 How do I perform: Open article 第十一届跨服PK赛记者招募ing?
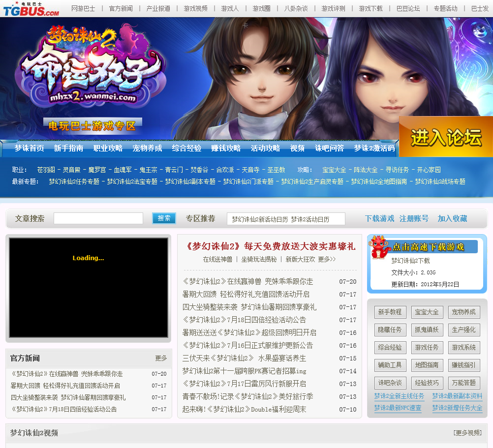coord(245,371)
